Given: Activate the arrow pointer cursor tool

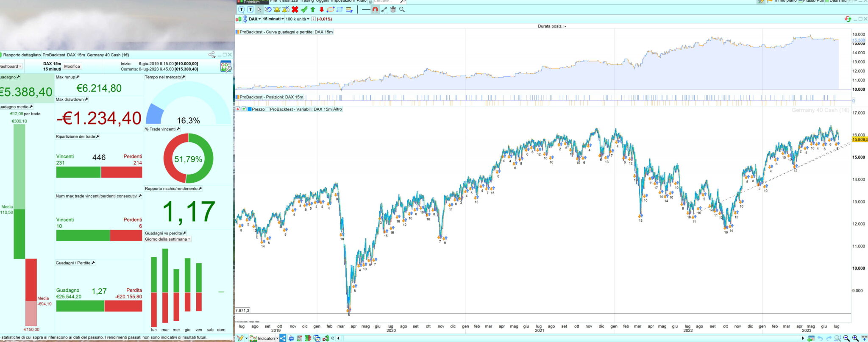Looking at the screenshot, I should pyautogui.click(x=259, y=9).
